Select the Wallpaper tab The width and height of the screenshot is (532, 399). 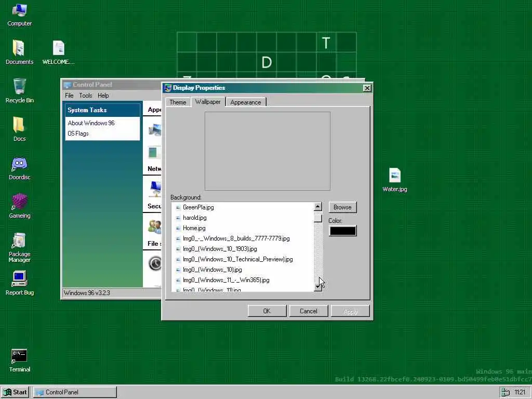208,102
